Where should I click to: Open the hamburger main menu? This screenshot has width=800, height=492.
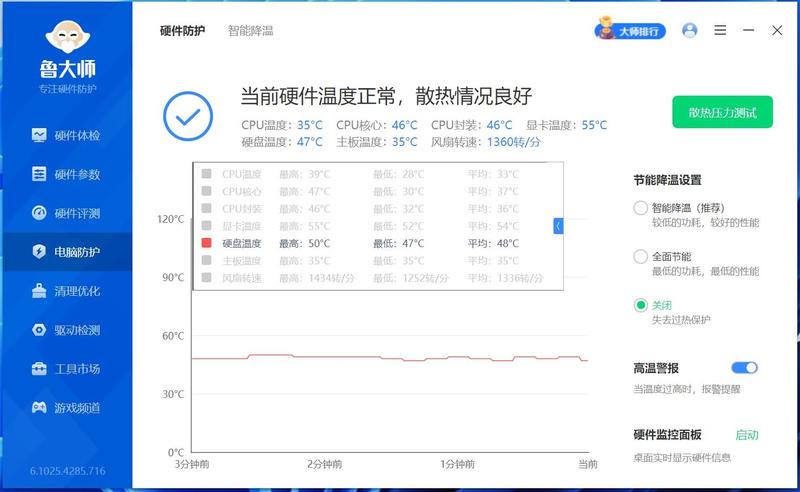coord(720,30)
